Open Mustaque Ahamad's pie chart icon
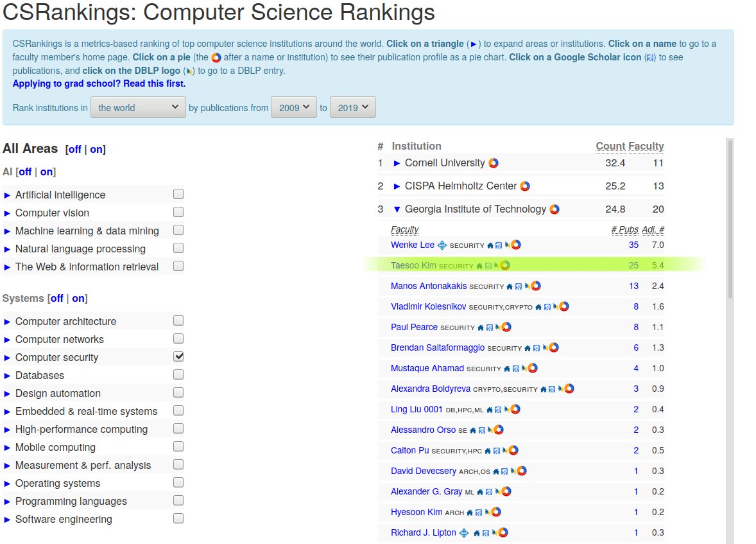This screenshot has width=756, height=544. (532, 368)
